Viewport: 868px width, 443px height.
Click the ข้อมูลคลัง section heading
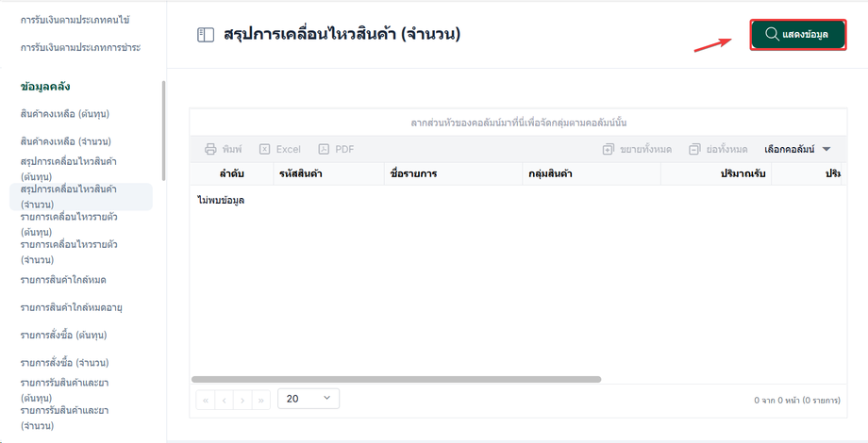45,87
